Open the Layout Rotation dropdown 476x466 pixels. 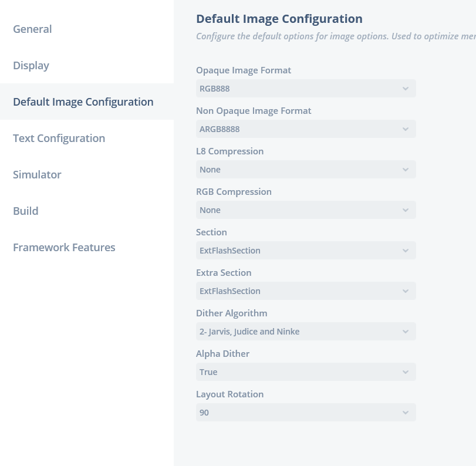point(305,413)
